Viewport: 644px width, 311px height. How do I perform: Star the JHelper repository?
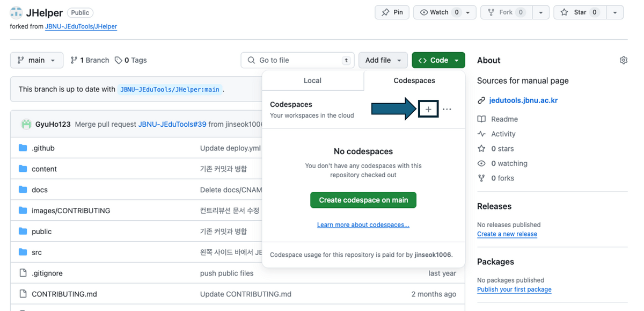pos(579,12)
